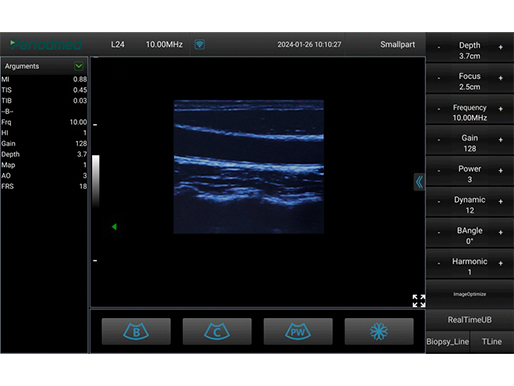Increase Frequency with plus button
This screenshot has width=514, height=386.
[500, 109]
